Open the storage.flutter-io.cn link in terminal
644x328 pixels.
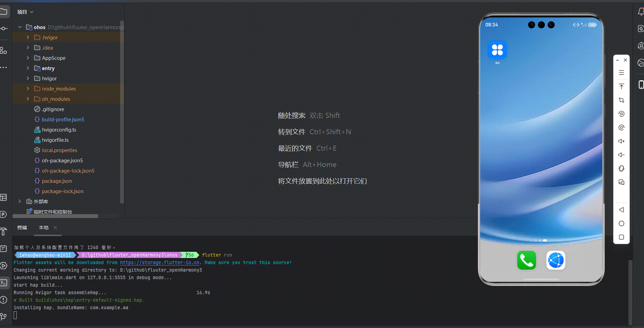(159, 262)
